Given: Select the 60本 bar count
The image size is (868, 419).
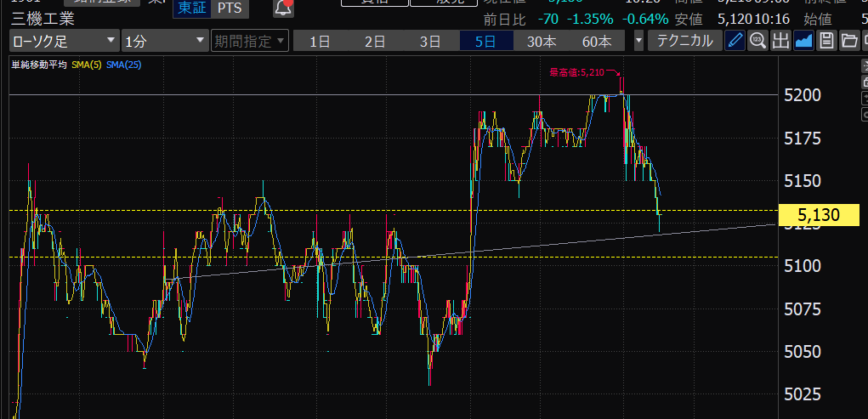Looking at the screenshot, I should [x=598, y=41].
